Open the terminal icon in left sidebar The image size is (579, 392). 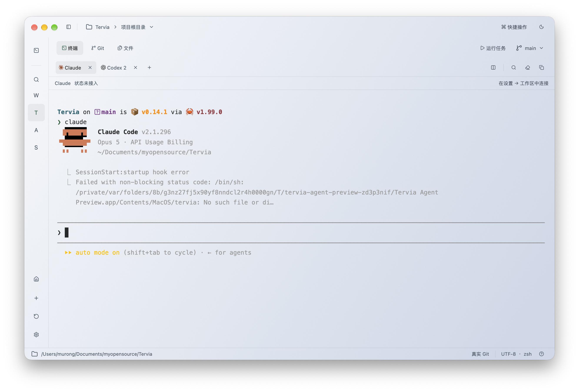coord(36,50)
